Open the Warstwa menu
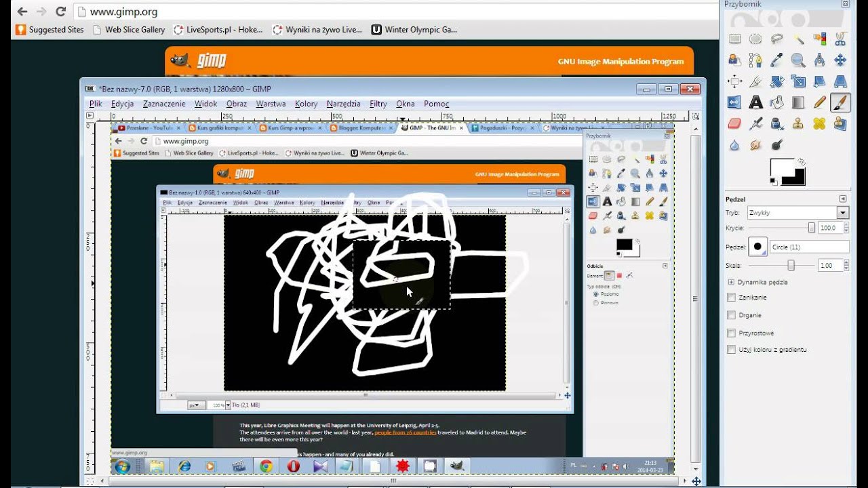Image resolution: width=868 pixels, height=488 pixels. pyautogui.click(x=271, y=104)
